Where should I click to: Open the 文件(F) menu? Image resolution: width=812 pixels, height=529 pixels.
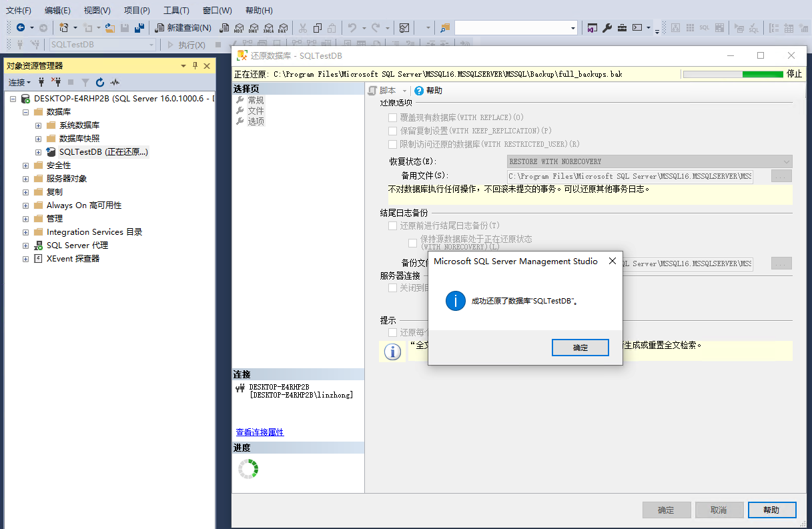[18, 10]
